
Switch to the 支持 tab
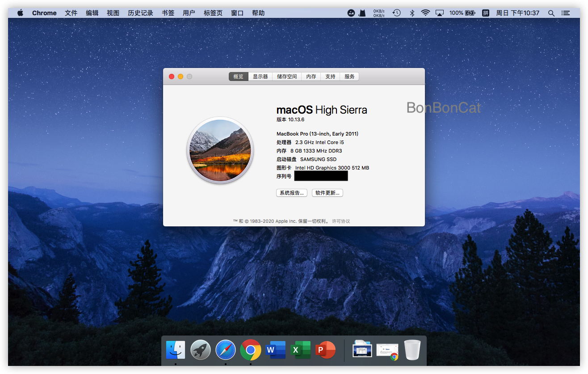tap(330, 76)
